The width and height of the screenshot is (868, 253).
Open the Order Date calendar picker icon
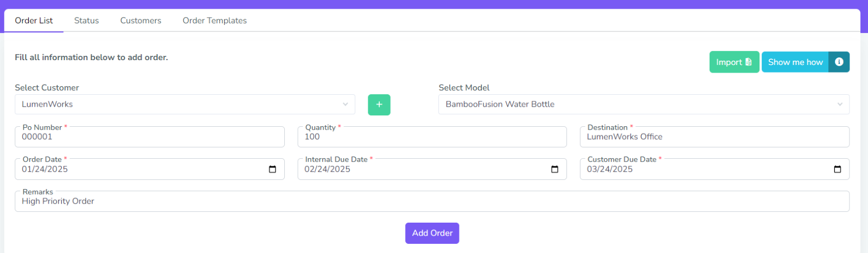pyautogui.click(x=272, y=170)
